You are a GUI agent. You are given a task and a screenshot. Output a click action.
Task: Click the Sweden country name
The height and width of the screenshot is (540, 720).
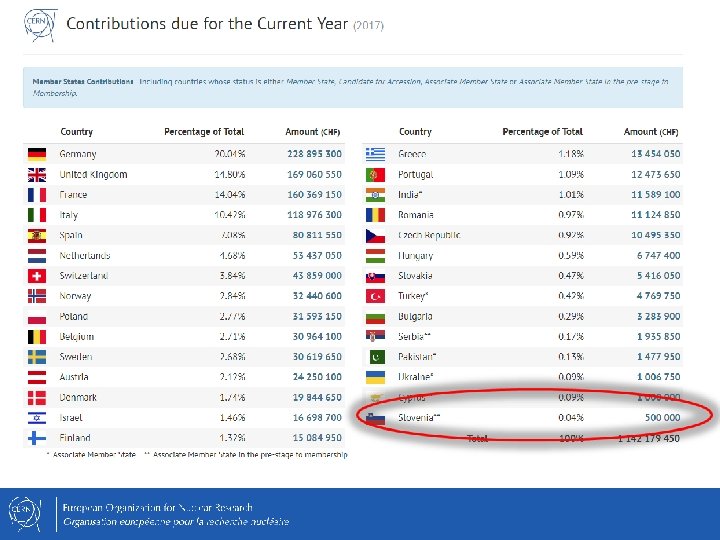pos(76,357)
